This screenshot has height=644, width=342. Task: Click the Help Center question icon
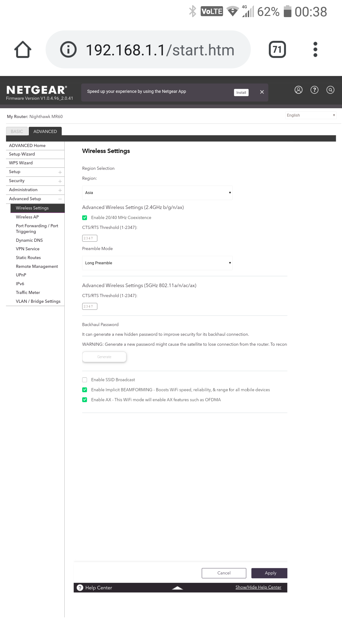[80, 587]
